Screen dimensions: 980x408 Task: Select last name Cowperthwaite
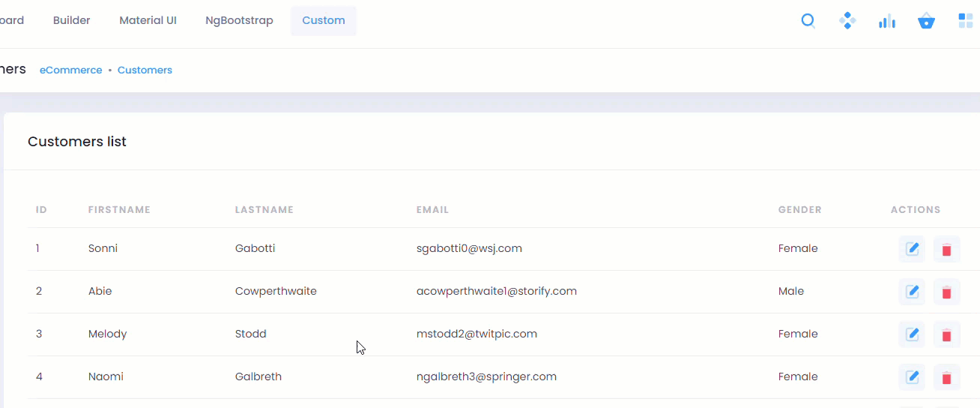tap(276, 291)
